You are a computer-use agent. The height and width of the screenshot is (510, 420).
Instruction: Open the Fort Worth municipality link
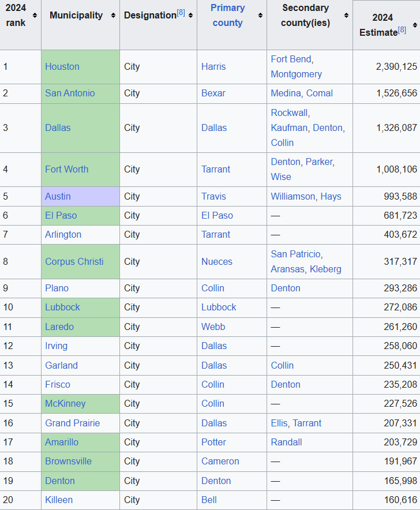(67, 170)
